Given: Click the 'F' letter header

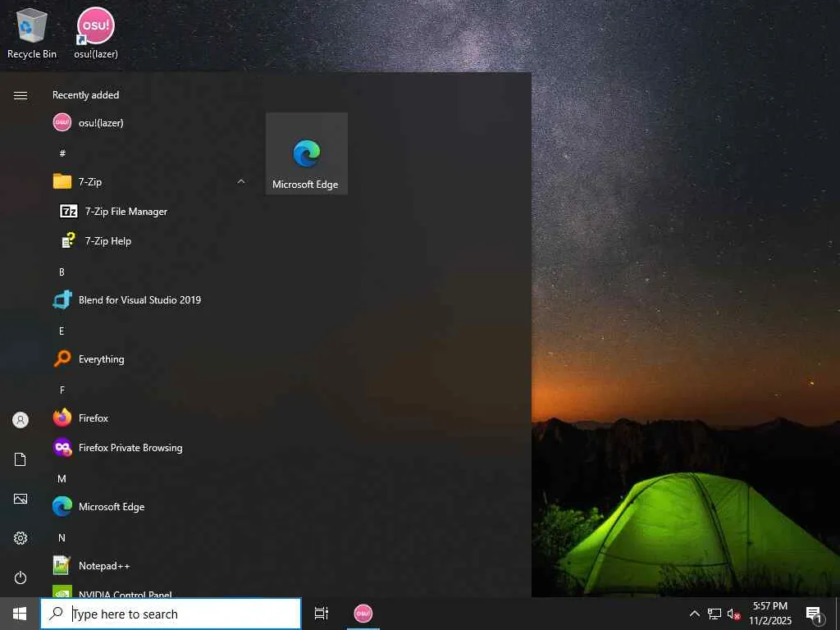Looking at the screenshot, I should (62, 390).
